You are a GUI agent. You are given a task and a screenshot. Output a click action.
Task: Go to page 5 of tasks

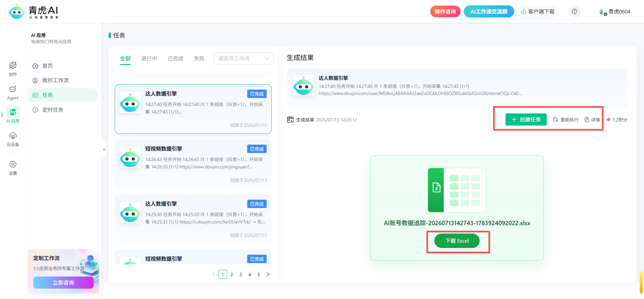click(x=259, y=275)
